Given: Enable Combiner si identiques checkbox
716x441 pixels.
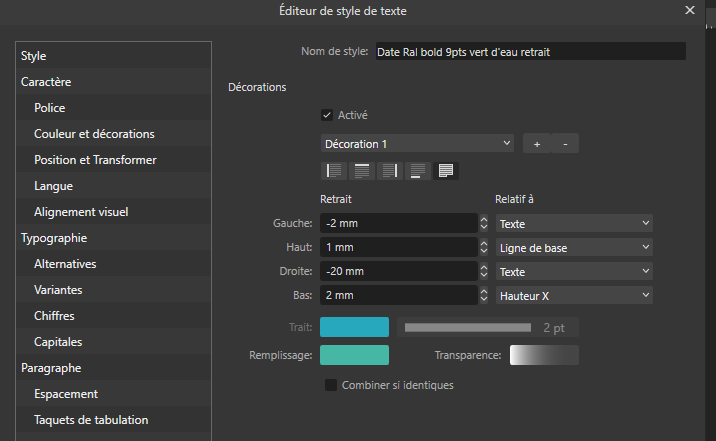Looking at the screenshot, I should 331,385.
